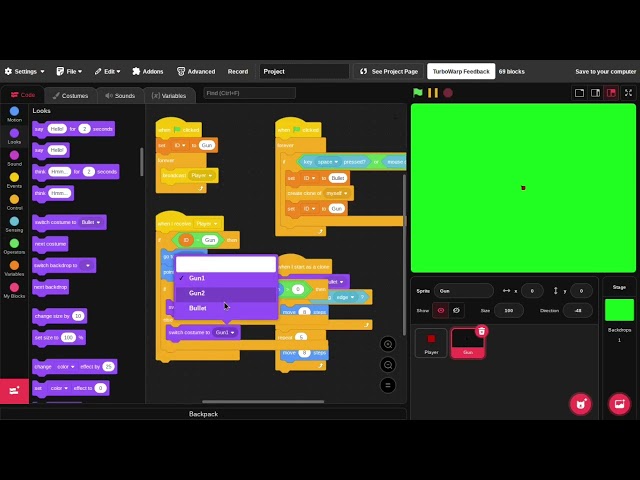Select Gun2 in costume dropdown list

[x=226, y=293]
